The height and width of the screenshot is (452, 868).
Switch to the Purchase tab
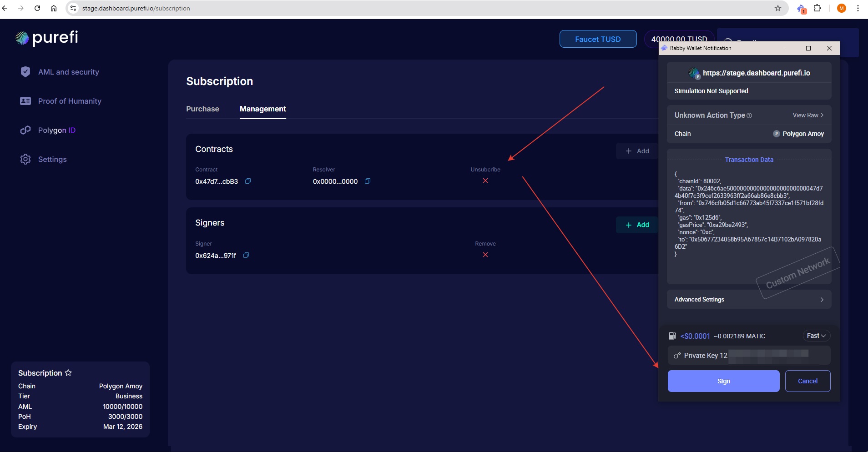pos(202,109)
